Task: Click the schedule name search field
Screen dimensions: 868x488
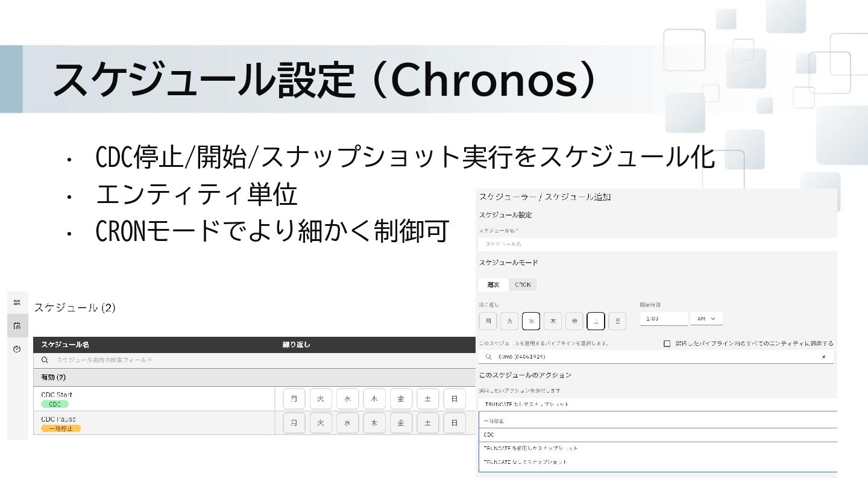Action: coord(254,360)
